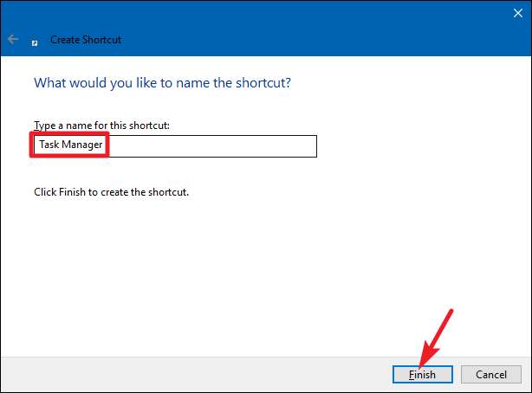Image resolution: width=532 pixels, height=393 pixels.
Task: Click the back arrow in the title bar
Action: pyautogui.click(x=13, y=39)
